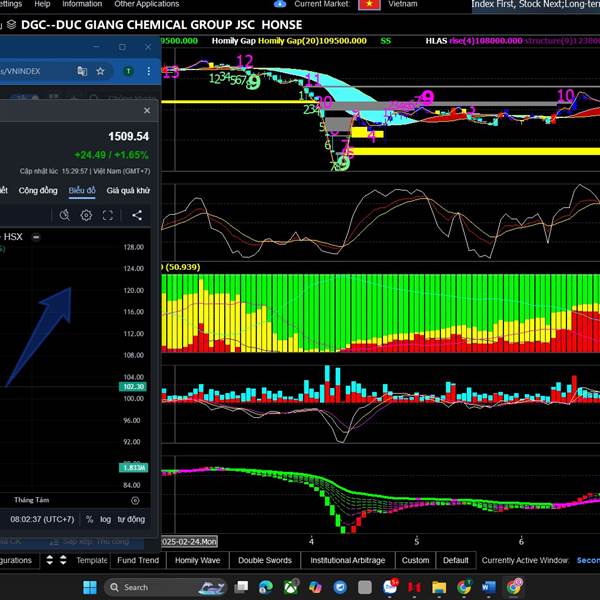This screenshot has height=600, width=600.
Task: Click the yellow (50.939) indicator value
Action: pos(183,267)
